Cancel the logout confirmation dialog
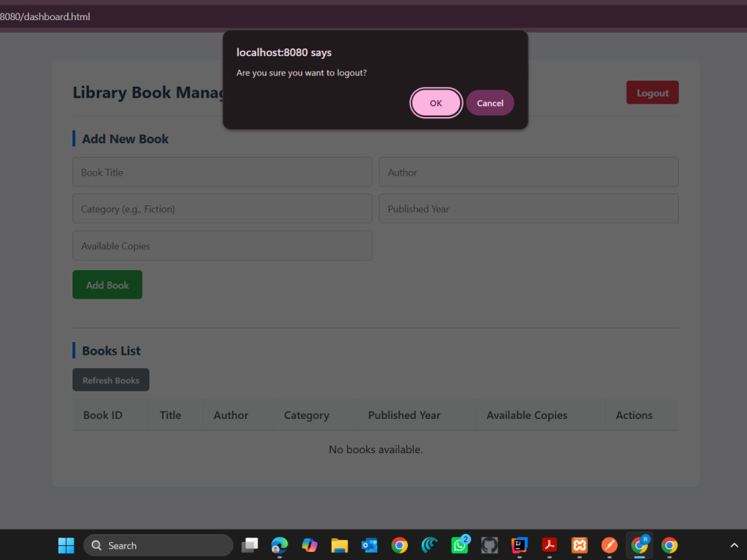747x560 pixels. [x=490, y=103]
